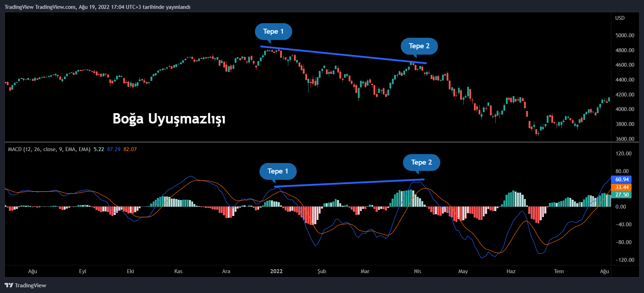Click the 4400.00 price axis label
This screenshot has height=293, width=644.
[625, 80]
